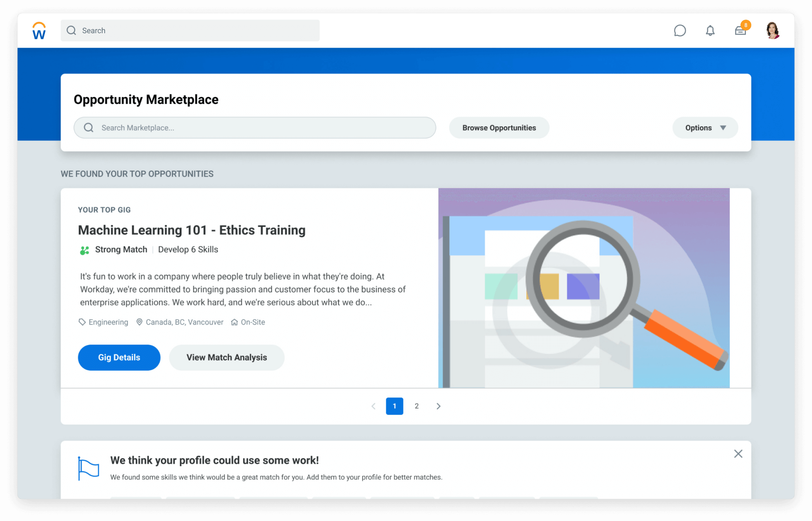The height and width of the screenshot is (521, 812).
Task: Click View Match Analysis button
Action: click(227, 357)
